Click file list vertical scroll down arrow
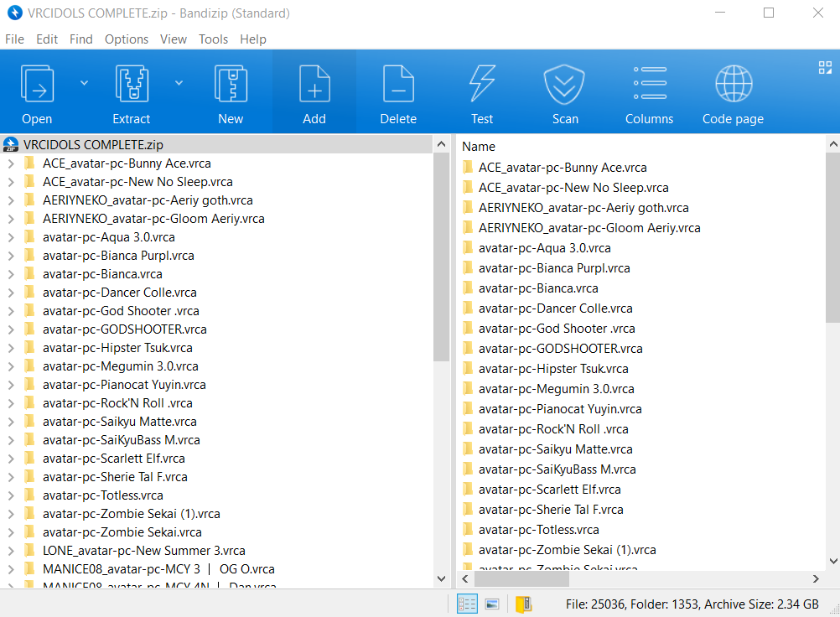This screenshot has height=617, width=840. (833, 561)
